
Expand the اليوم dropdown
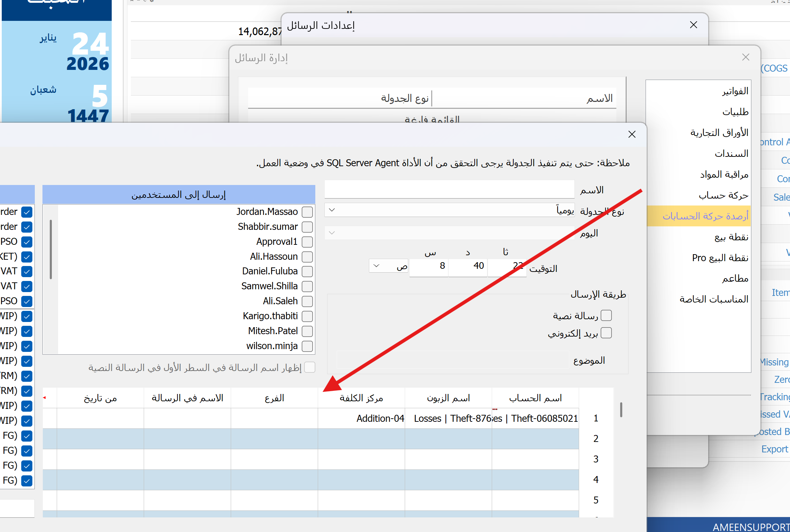(x=332, y=233)
